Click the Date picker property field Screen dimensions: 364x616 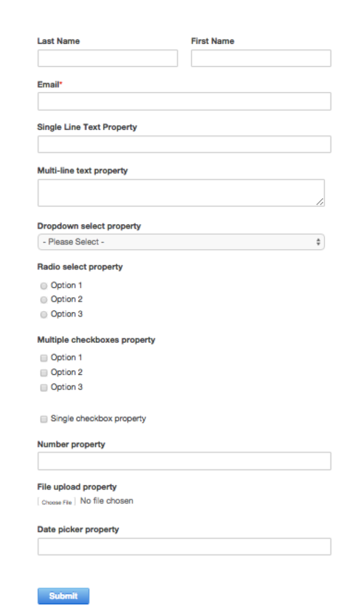tap(184, 547)
